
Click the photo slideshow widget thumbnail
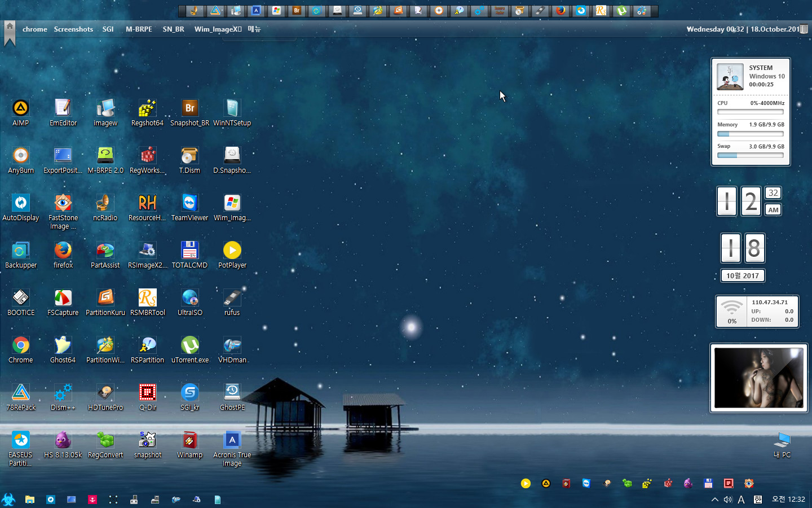tap(759, 378)
